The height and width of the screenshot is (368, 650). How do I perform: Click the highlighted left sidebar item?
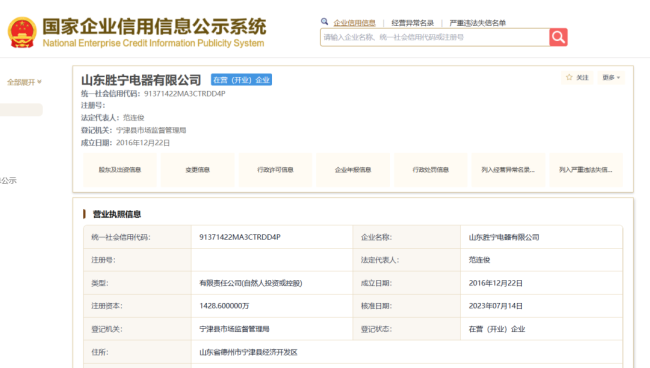[x=21, y=110]
